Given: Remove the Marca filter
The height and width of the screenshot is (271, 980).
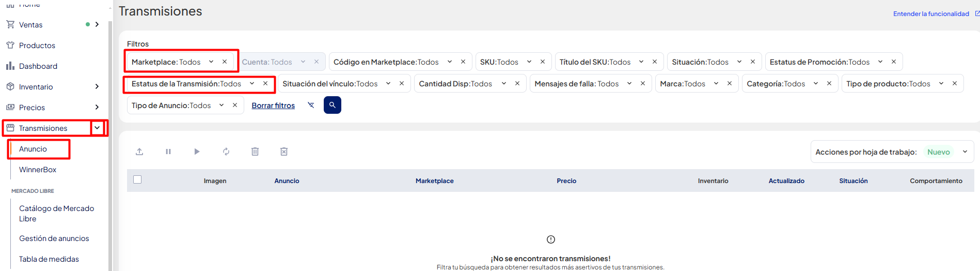Looking at the screenshot, I should click(x=730, y=83).
